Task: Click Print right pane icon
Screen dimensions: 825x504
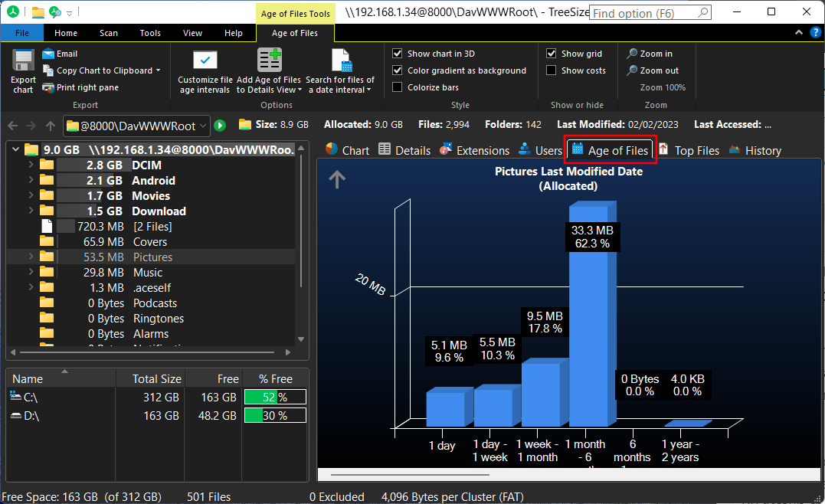Action: [x=49, y=87]
